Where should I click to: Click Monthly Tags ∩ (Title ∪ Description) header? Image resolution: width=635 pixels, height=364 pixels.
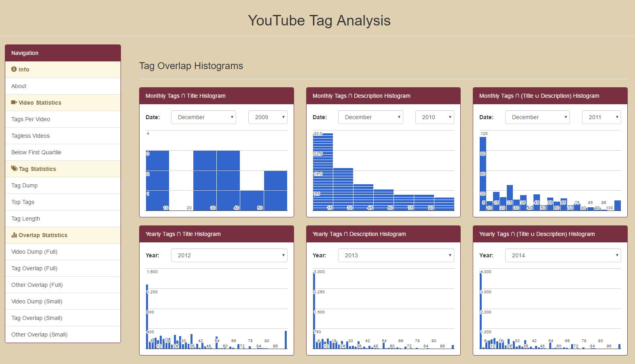point(550,96)
